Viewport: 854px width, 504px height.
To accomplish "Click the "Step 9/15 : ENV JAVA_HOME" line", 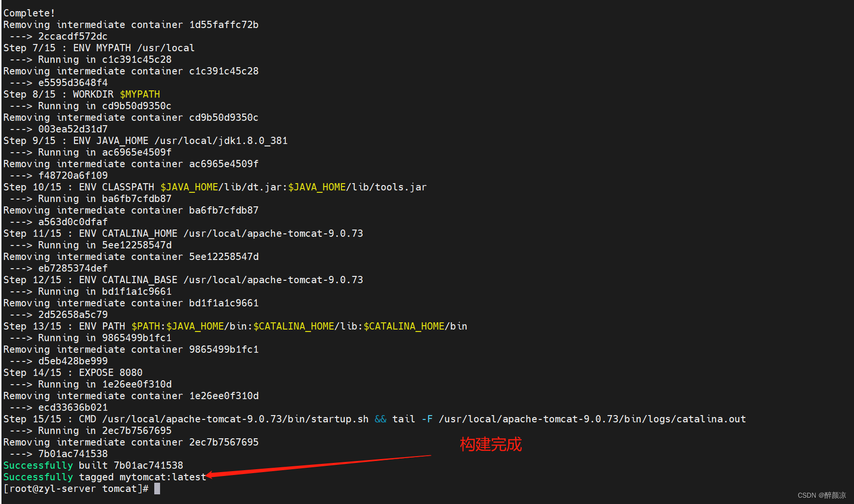I will point(146,141).
